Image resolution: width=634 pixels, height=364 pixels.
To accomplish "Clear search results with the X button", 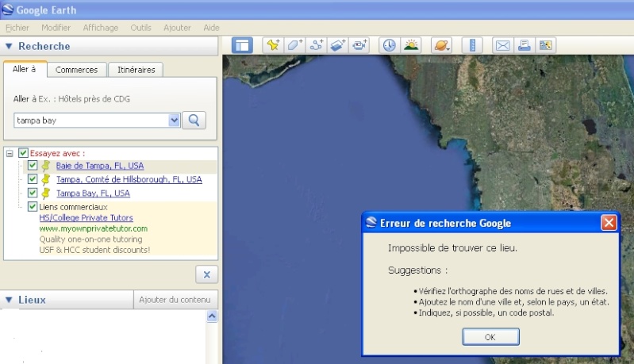I will (x=206, y=274).
